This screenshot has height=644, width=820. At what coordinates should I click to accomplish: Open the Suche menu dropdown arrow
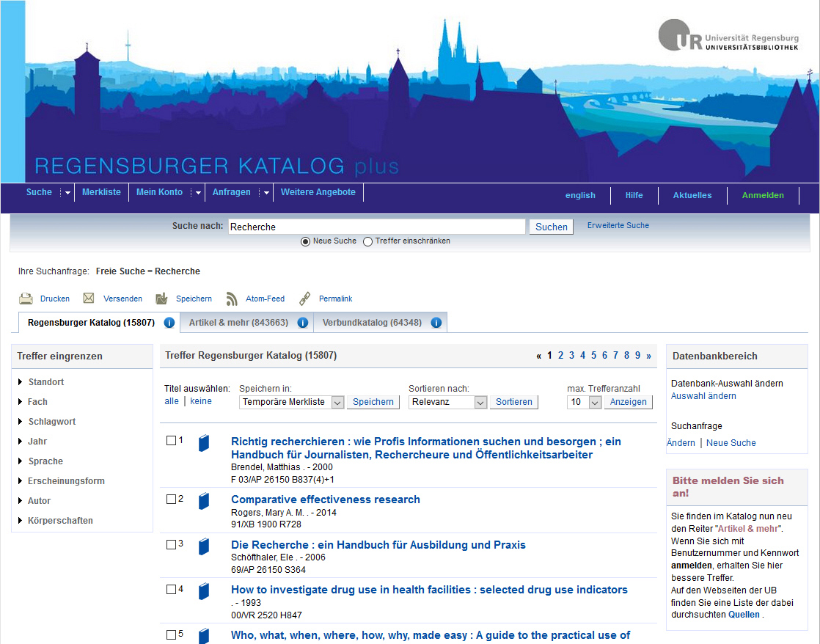point(67,192)
